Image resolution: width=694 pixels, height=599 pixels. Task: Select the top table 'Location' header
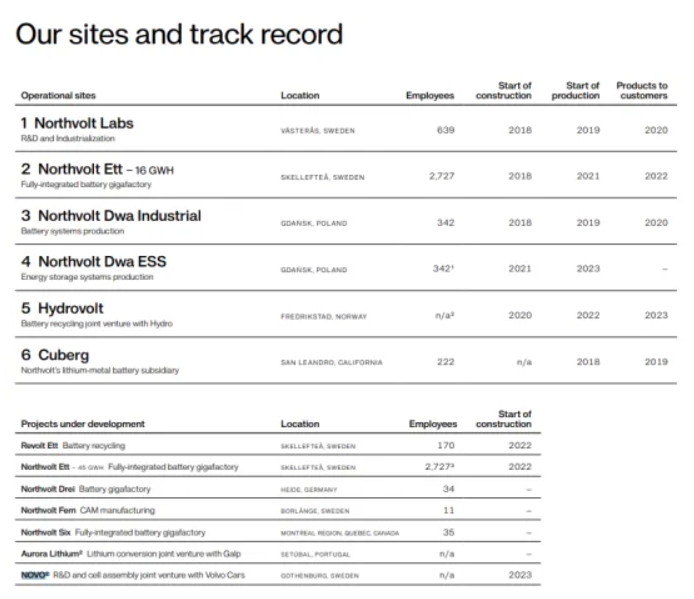click(x=300, y=96)
